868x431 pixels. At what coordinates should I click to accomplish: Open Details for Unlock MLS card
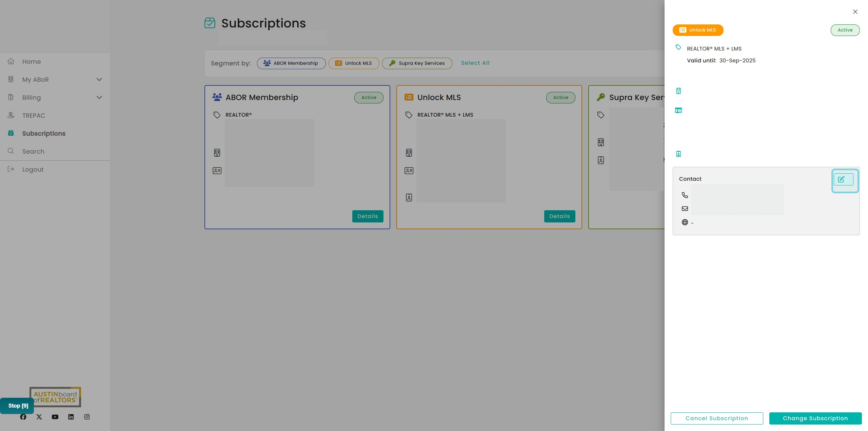[559, 216]
